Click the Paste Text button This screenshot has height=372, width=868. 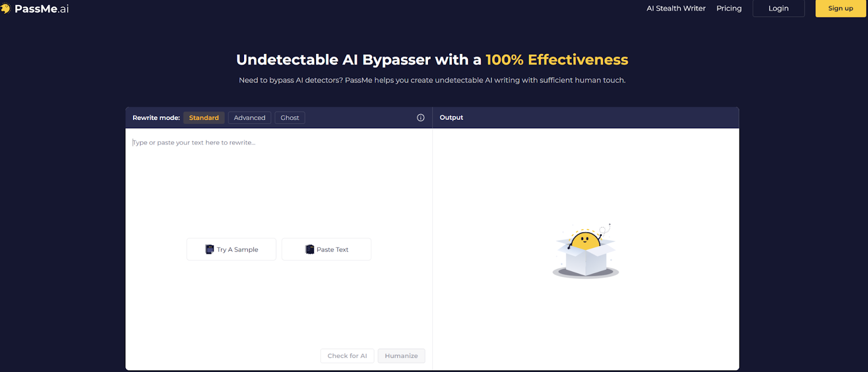327,249
